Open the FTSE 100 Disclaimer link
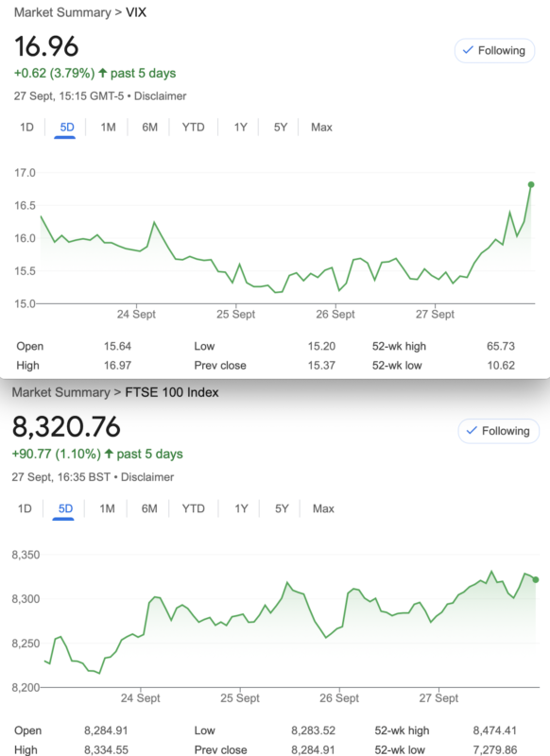 pos(147,477)
